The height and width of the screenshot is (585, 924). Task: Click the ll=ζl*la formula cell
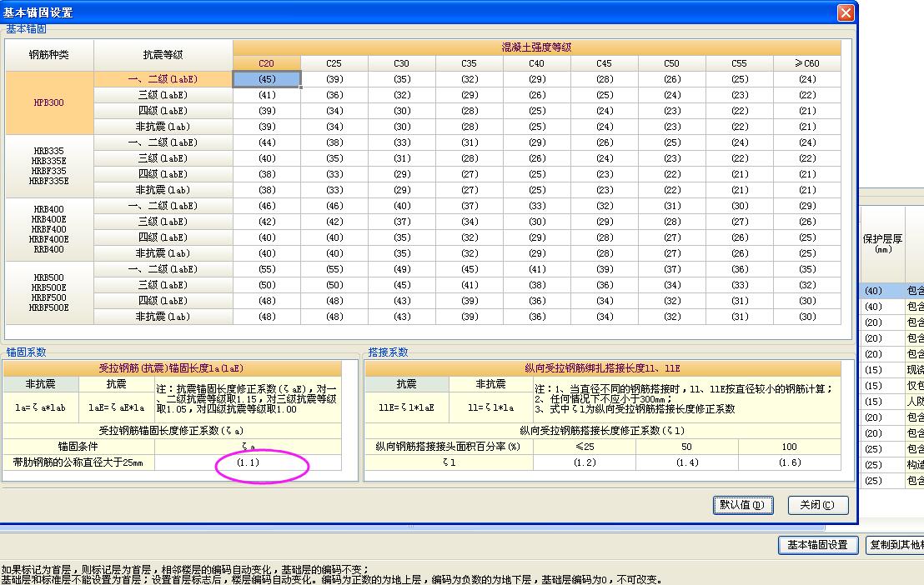pos(491,407)
